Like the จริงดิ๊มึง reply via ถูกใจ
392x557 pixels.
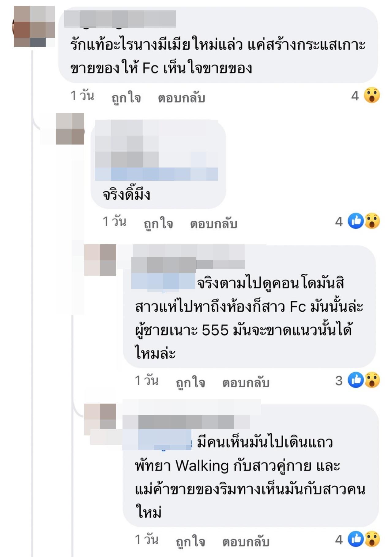point(158,224)
